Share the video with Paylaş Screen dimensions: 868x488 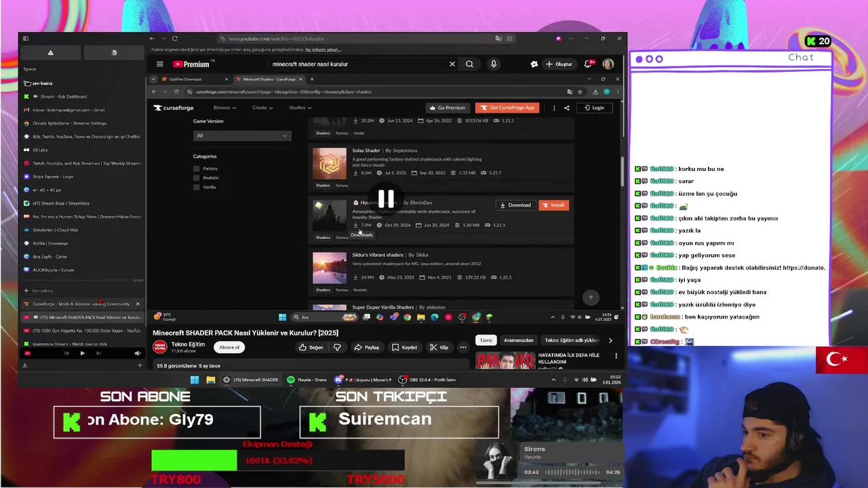pos(366,348)
